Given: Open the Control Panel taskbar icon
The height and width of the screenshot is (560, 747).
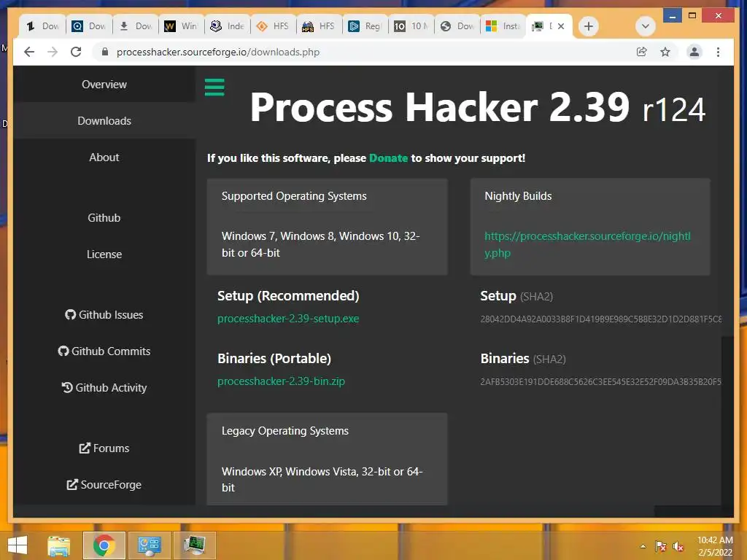Looking at the screenshot, I should pos(149,545).
